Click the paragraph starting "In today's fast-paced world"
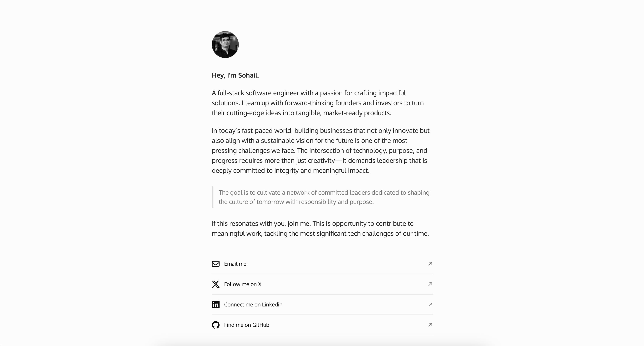 (x=320, y=151)
